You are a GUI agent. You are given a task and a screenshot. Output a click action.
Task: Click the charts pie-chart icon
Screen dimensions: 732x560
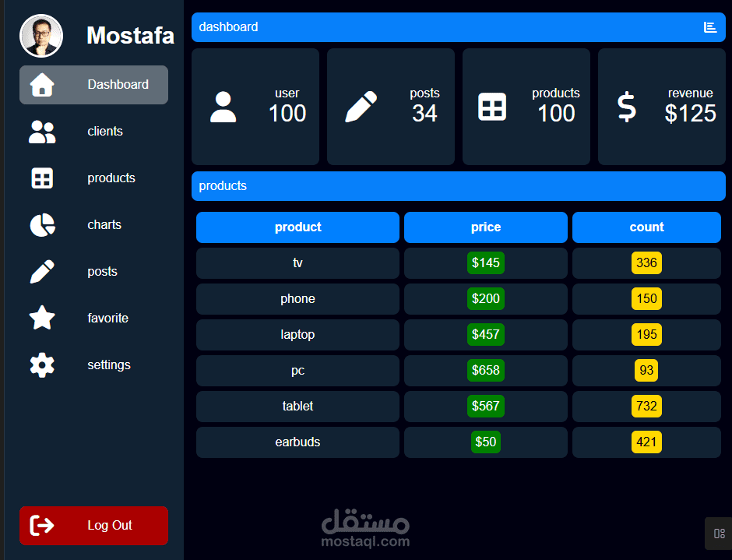coord(41,224)
